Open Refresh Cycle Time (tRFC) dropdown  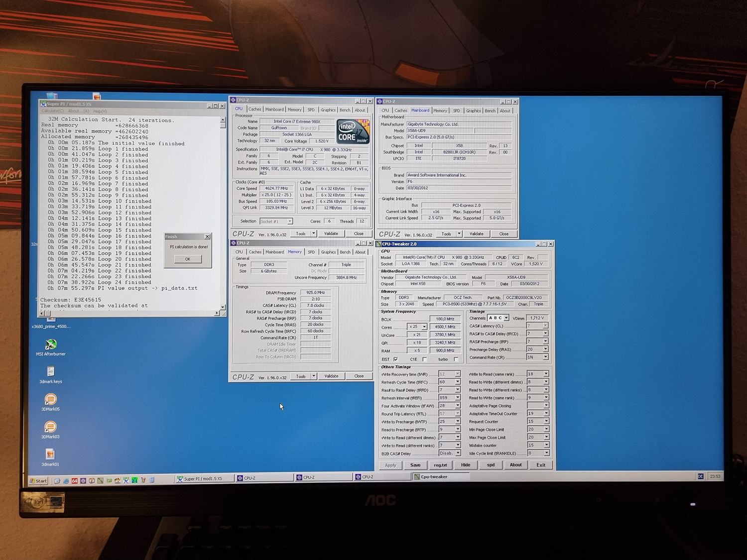point(458,382)
